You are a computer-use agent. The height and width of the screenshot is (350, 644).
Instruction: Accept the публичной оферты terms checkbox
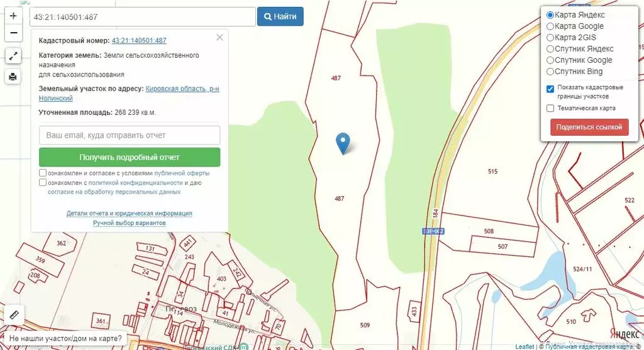click(x=43, y=173)
